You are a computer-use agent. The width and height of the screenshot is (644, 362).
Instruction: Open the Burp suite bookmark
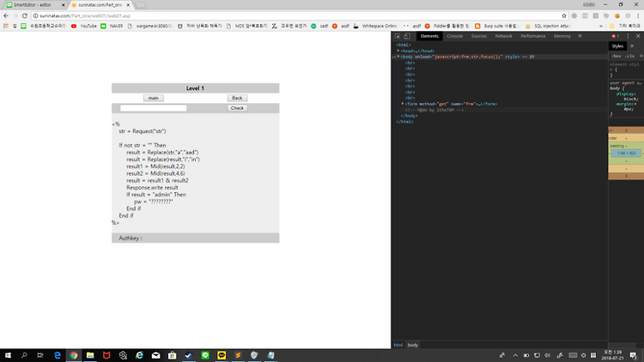click(495, 26)
